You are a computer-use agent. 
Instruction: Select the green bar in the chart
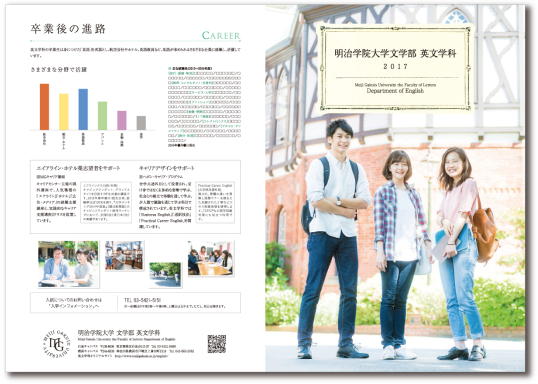pos(102,116)
